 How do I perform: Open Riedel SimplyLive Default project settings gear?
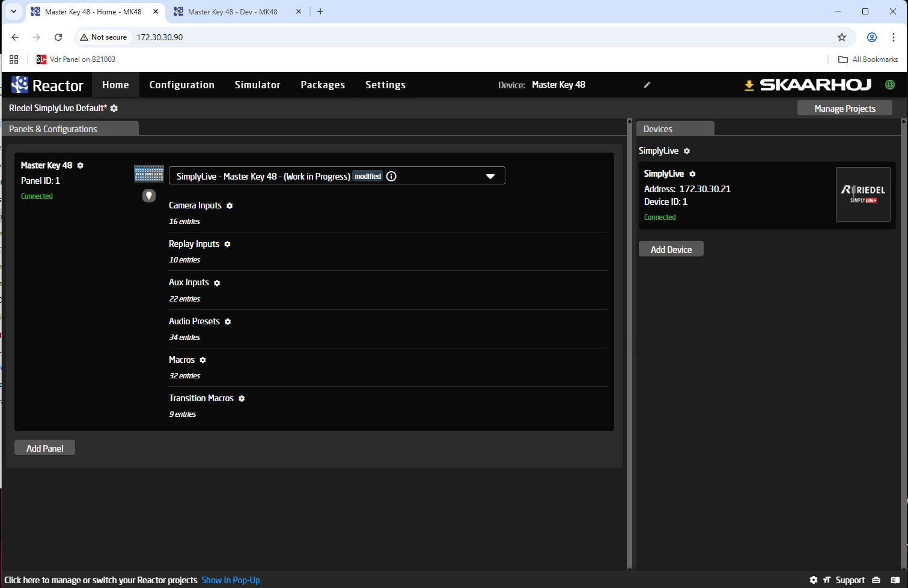[114, 109]
